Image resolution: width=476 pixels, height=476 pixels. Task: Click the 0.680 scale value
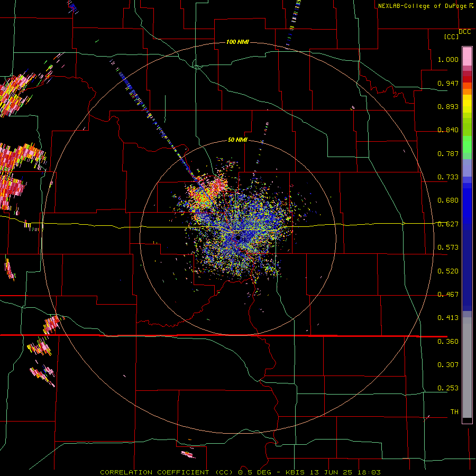448,200
